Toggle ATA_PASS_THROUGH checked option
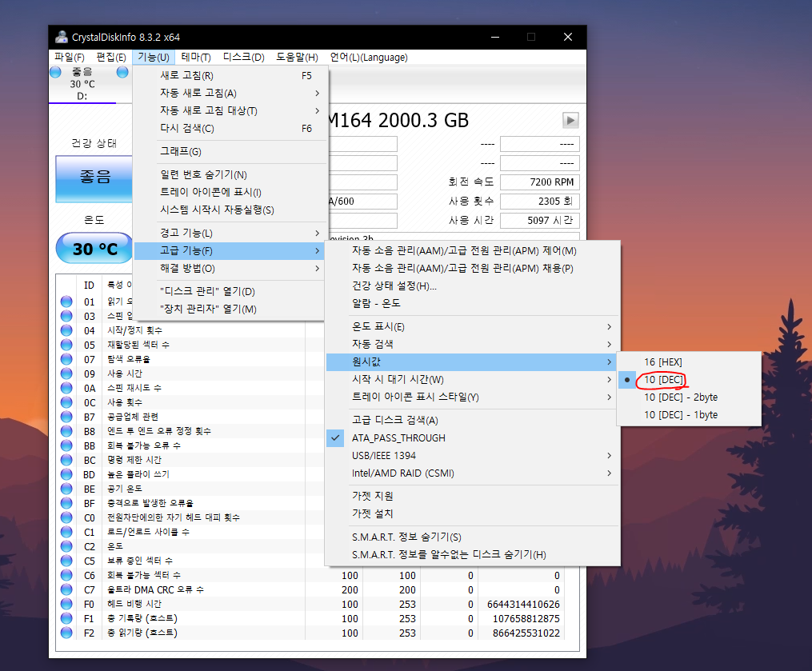Viewport: 812px width, 671px height. (x=472, y=438)
